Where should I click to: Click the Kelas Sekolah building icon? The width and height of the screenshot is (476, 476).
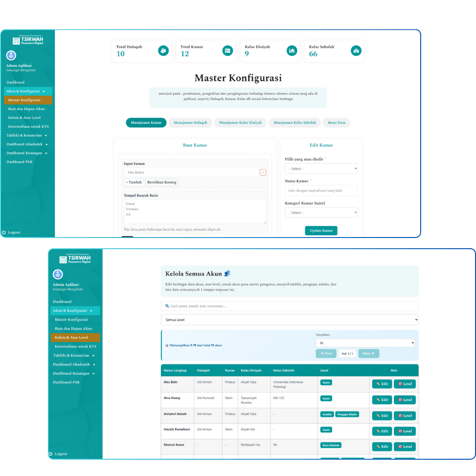click(x=356, y=51)
